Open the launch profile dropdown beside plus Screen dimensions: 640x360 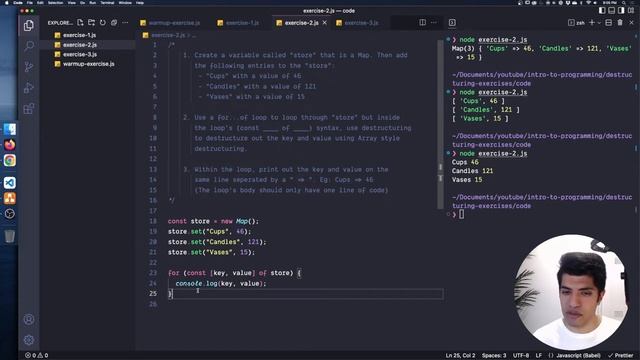599,23
